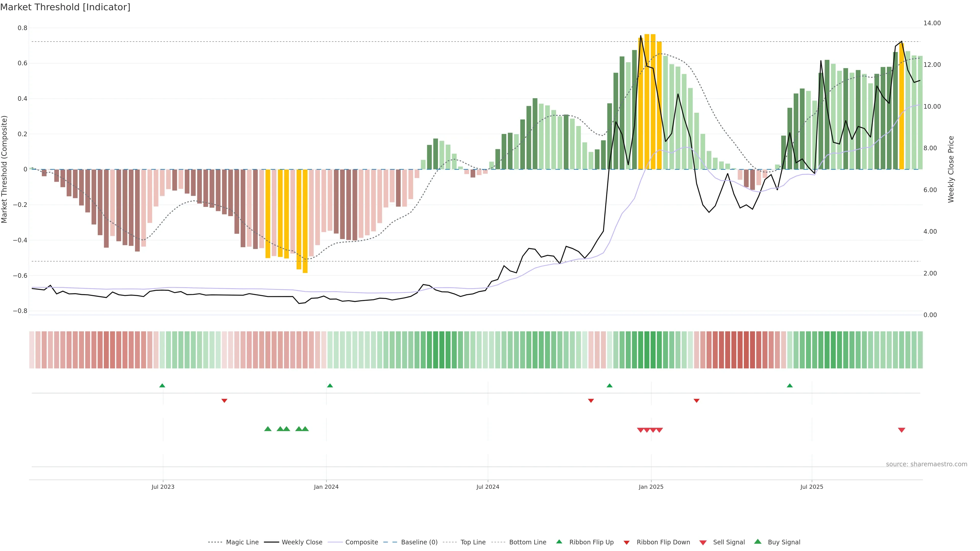
Task: Click the rightmost Buy Signal triangle before Jan 2024
Action: coord(305,429)
